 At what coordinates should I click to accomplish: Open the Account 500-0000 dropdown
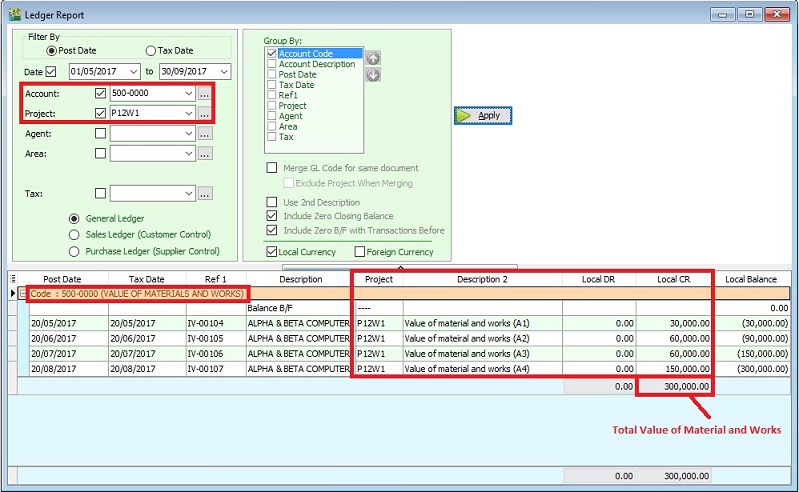[188, 93]
